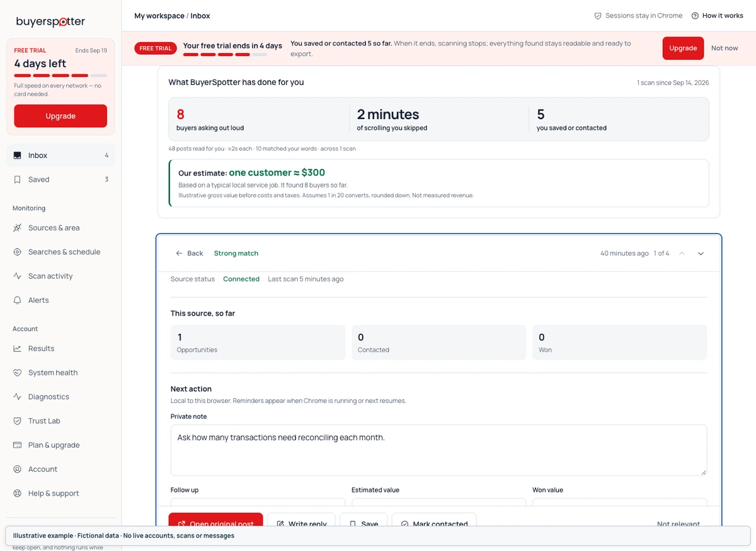Click the question mark icon for How it works
This screenshot has width=756, height=551.
click(x=695, y=16)
